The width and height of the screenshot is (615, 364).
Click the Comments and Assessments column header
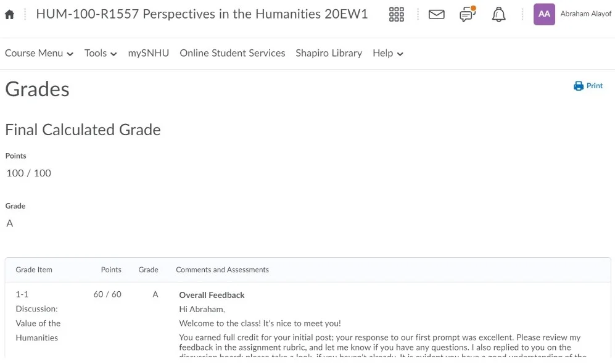222,270
